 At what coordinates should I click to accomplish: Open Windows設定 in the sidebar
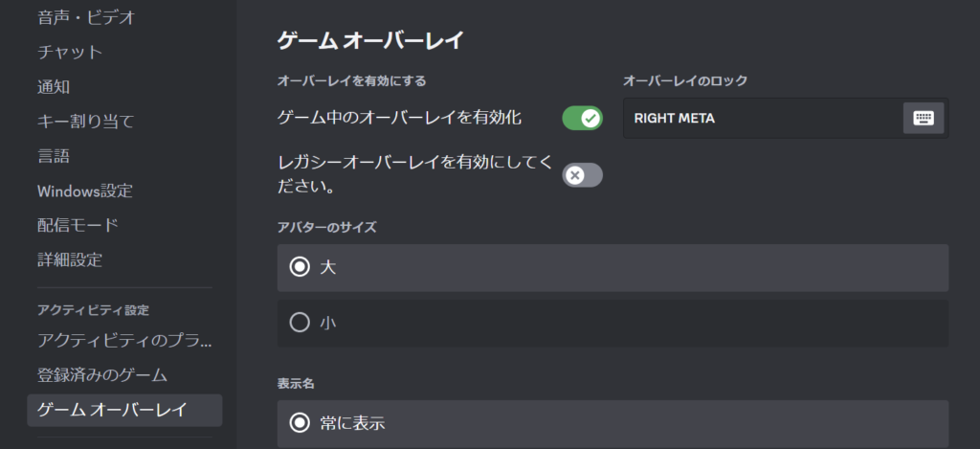click(x=85, y=191)
